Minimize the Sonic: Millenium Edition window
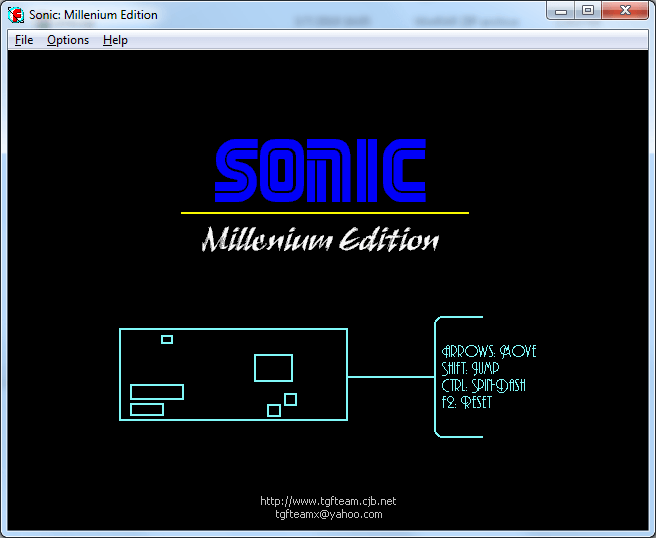This screenshot has height=538, width=656. [x=561, y=11]
